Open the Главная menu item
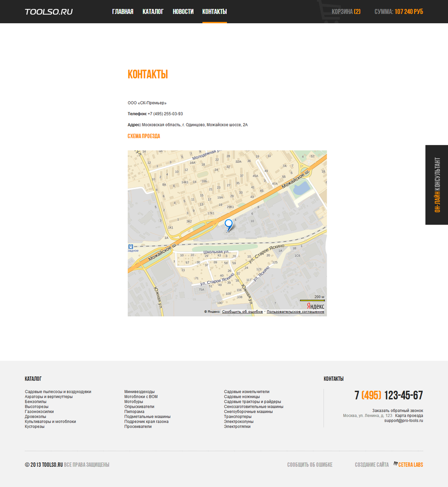Image resolution: width=448 pixels, height=487 pixels. tap(122, 12)
